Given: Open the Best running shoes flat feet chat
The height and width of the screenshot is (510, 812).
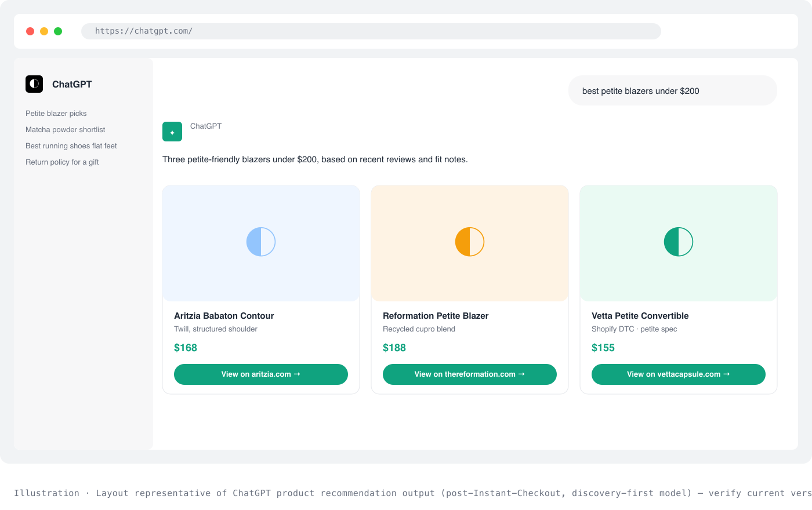Looking at the screenshot, I should pos(71,146).
